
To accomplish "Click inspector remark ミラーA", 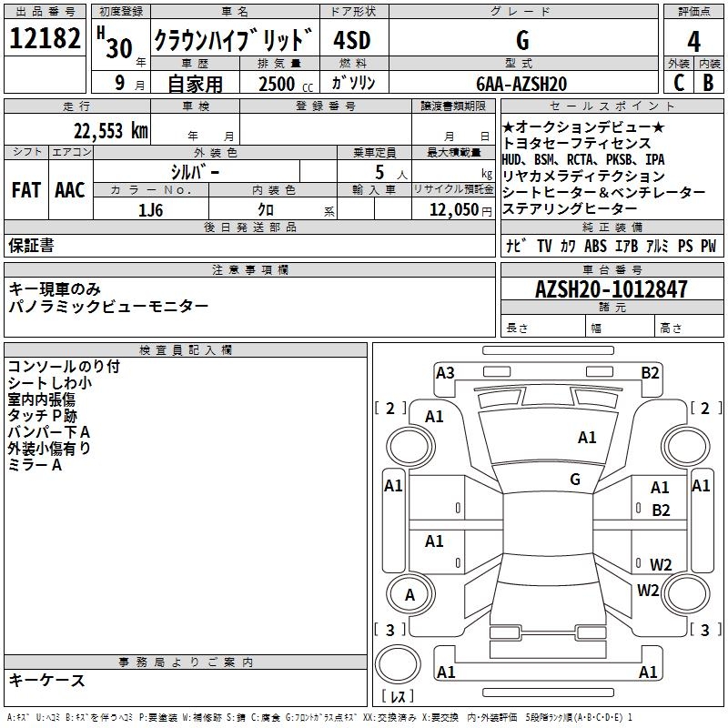I will coord(35,465).
